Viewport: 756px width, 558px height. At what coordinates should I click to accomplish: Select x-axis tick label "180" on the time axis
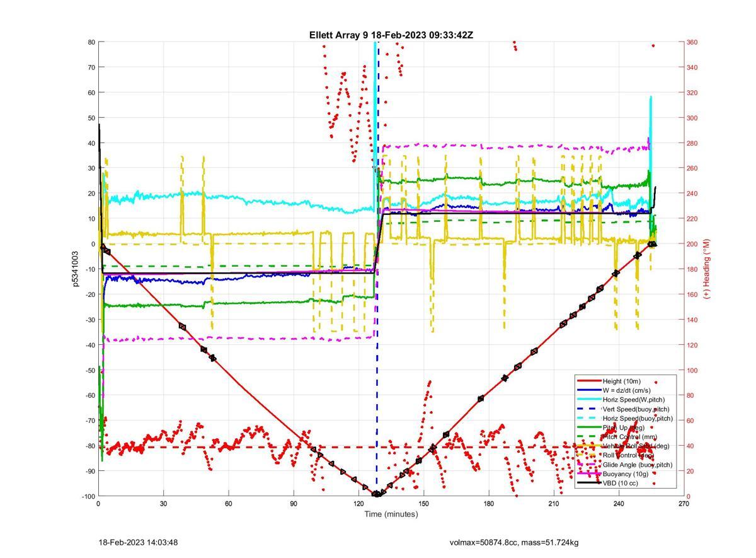(489, 503)
